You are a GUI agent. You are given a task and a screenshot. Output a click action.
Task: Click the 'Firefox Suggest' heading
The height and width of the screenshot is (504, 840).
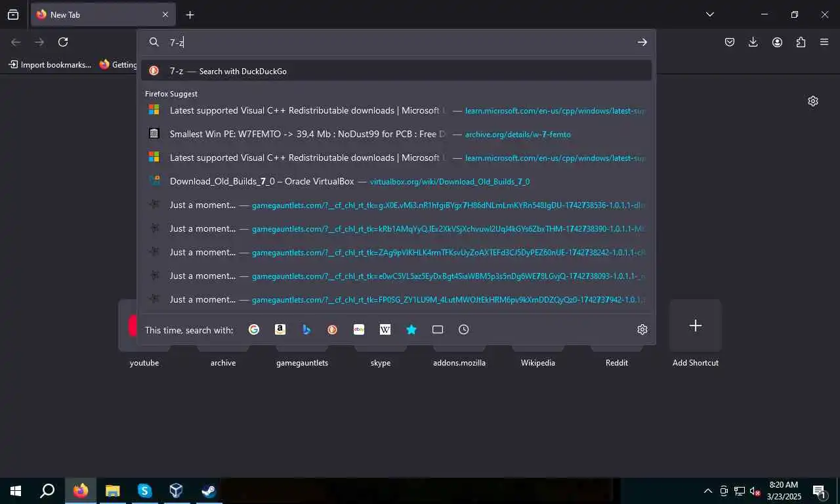[x=171, y=94]
